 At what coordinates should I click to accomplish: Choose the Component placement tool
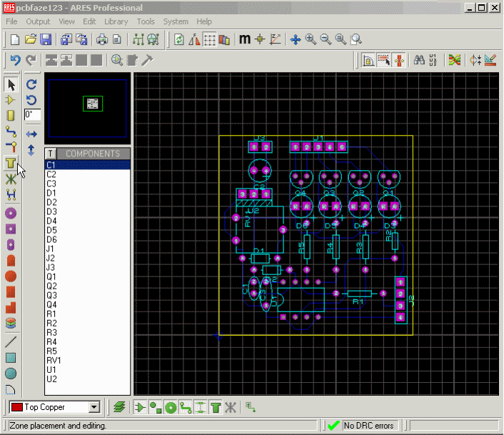point(11,100)
